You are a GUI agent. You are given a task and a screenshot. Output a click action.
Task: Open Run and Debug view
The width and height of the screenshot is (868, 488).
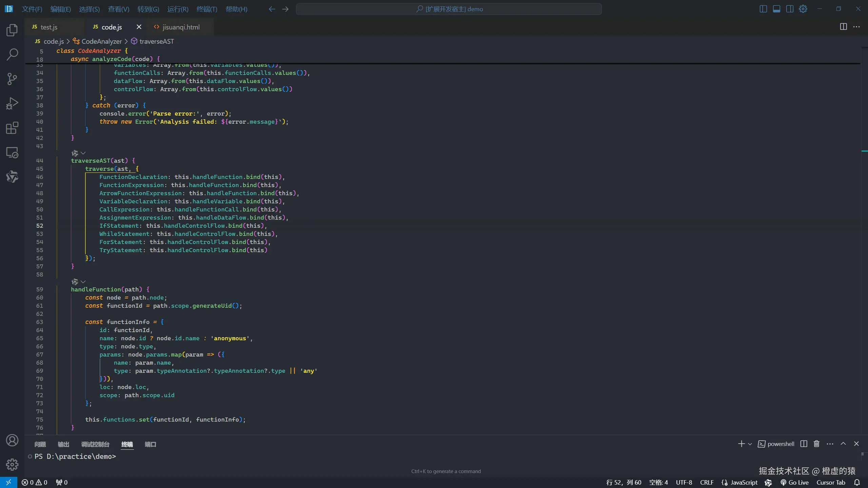point(12,103)
